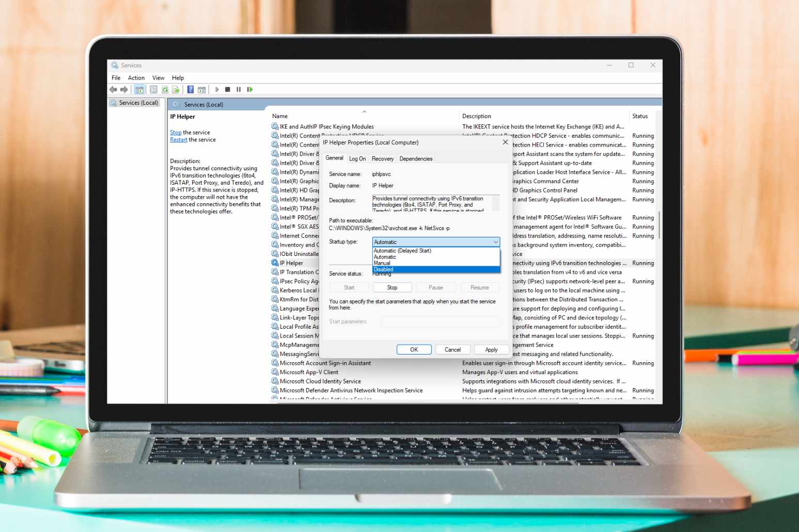Switch to the Log On tab
The image size is (799, 532).
tap(357, 159)
